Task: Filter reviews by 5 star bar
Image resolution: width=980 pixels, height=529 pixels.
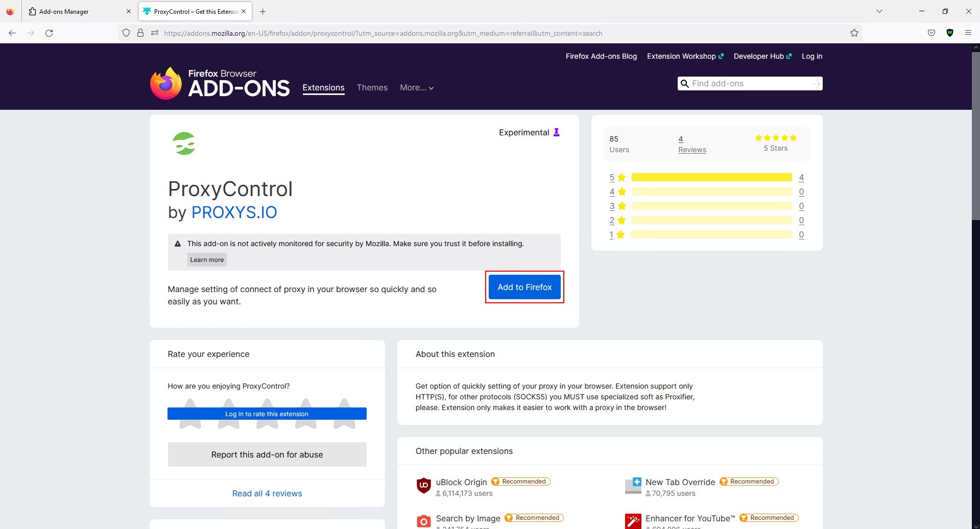Action: [x=711, y=177]
